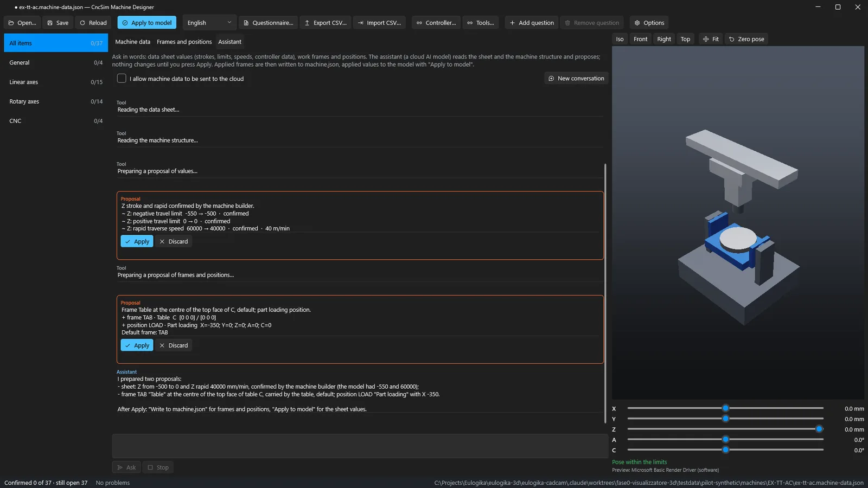Apply the Z stroke proposal

pos(137,241)
